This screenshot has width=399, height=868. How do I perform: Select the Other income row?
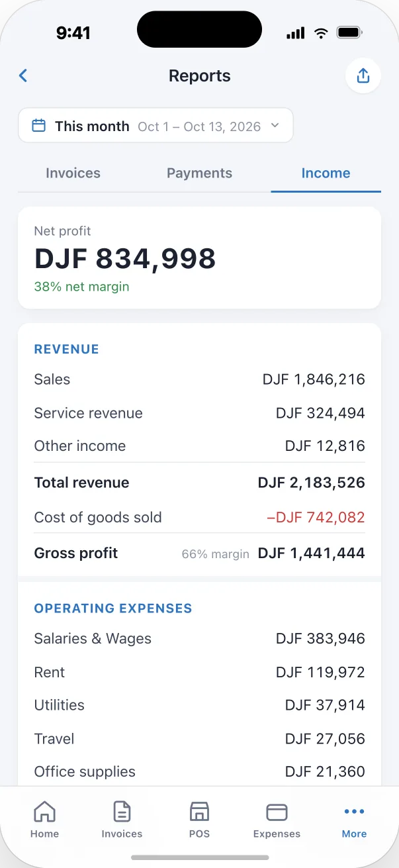(199, 446)
